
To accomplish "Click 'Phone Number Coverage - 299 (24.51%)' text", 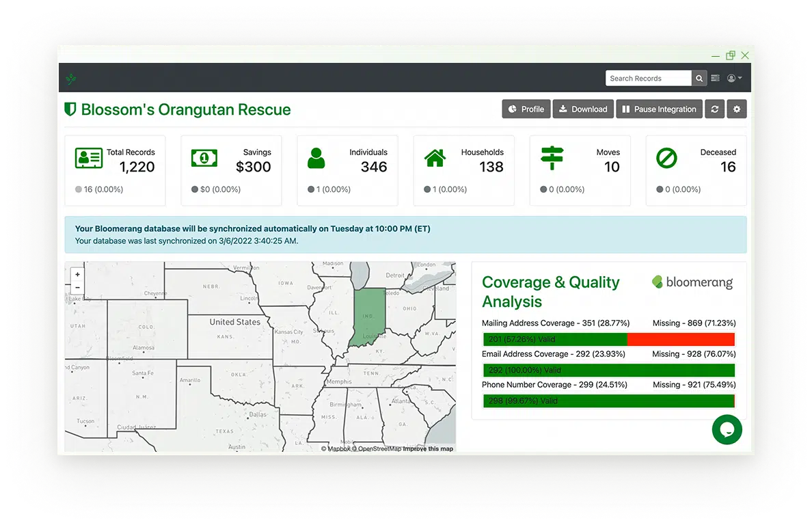I will point(554,385).
